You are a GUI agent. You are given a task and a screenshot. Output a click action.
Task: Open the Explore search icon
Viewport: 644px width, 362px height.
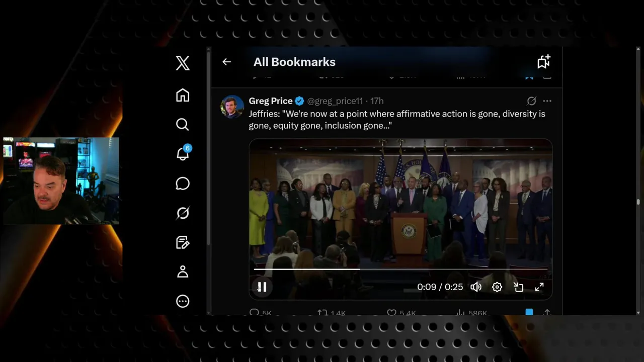183,124
